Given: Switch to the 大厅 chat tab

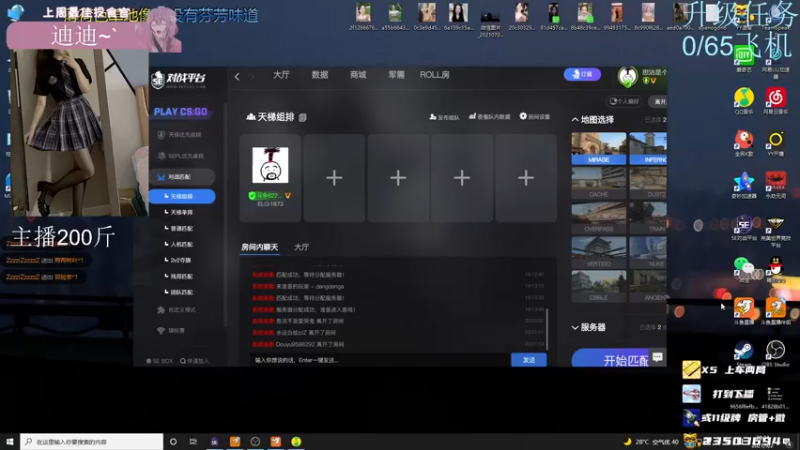Looking at the screenshot, I should pos(302,247).
